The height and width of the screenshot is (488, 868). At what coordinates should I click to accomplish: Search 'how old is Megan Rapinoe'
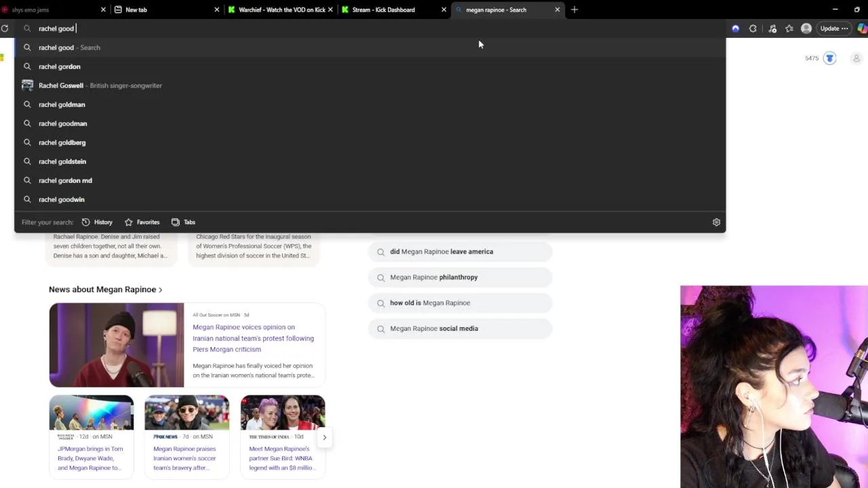point(460,303)
